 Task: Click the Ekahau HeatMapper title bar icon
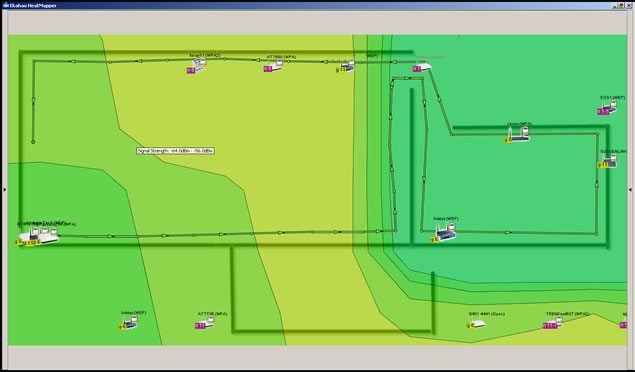[6, 5]
